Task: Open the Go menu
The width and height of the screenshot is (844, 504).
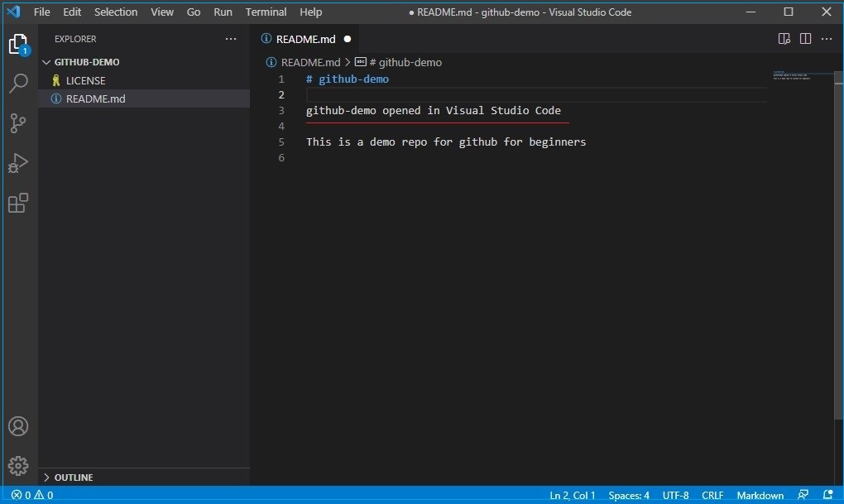Action: (194, 12)
